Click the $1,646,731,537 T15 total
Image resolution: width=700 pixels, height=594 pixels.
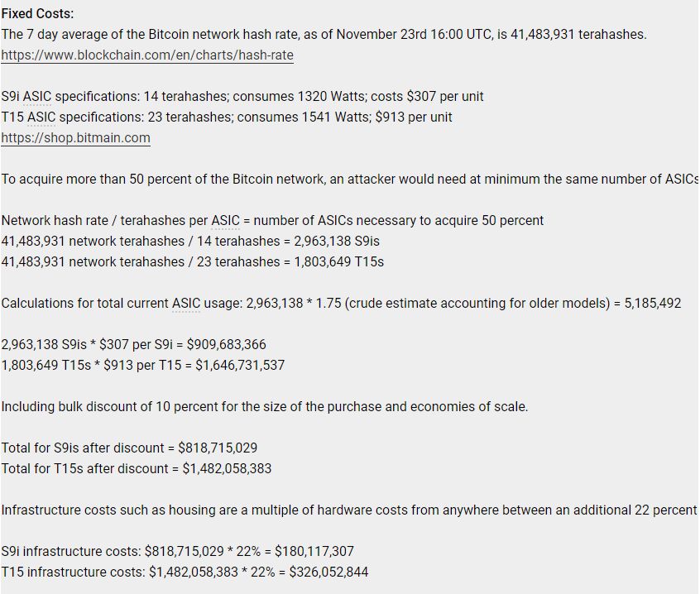coord(240,365)
